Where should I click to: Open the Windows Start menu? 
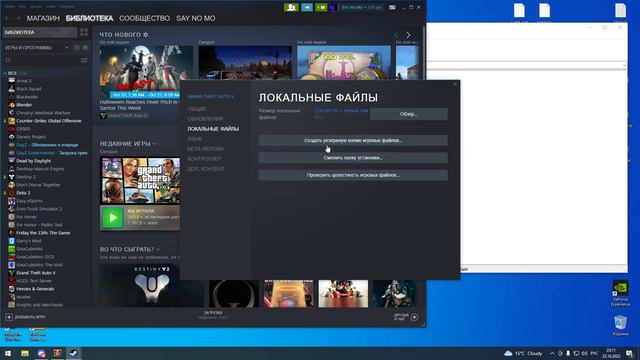point(8,353)
